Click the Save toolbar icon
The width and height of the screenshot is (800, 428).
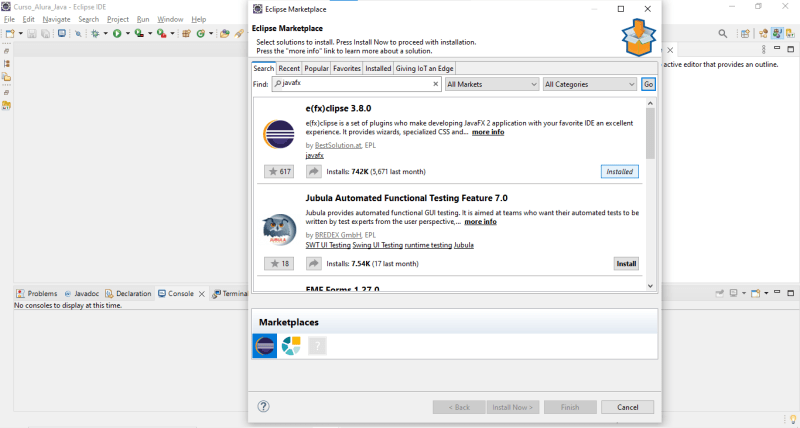point(32,34)
